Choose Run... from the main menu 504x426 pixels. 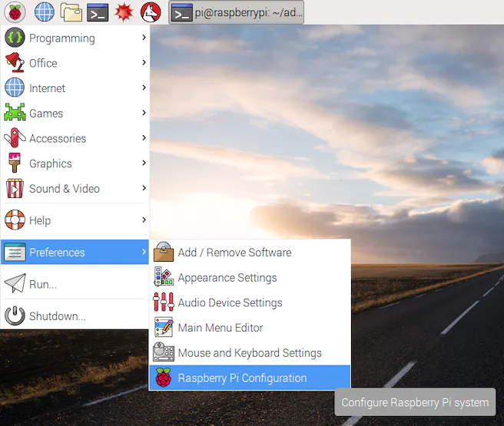pyautogui.click(x=75, y=284)
